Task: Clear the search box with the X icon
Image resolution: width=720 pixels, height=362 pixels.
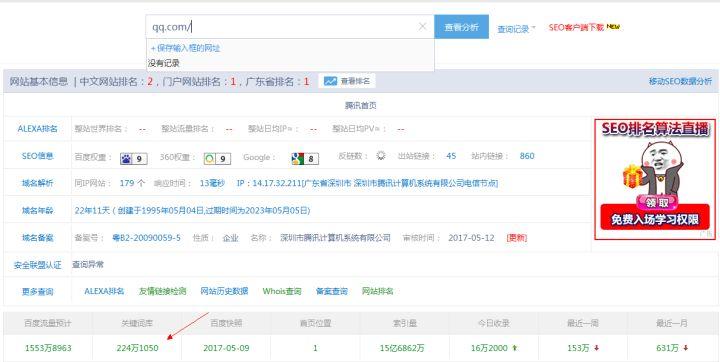Action: (422, 27)
